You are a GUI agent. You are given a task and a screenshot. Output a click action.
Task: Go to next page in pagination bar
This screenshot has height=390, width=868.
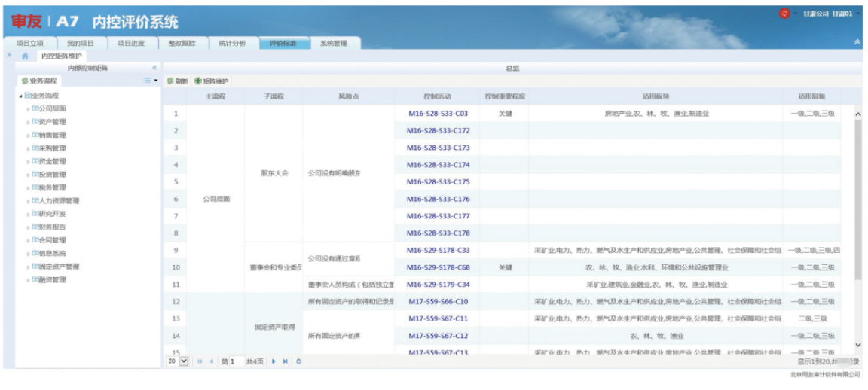[x=274, y=361]
